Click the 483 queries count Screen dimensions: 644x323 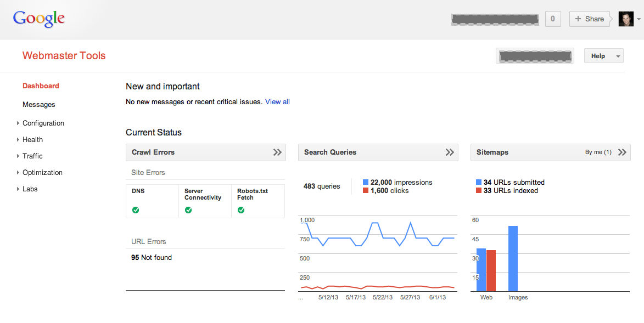pyautogui.click(x=322, y=186)
